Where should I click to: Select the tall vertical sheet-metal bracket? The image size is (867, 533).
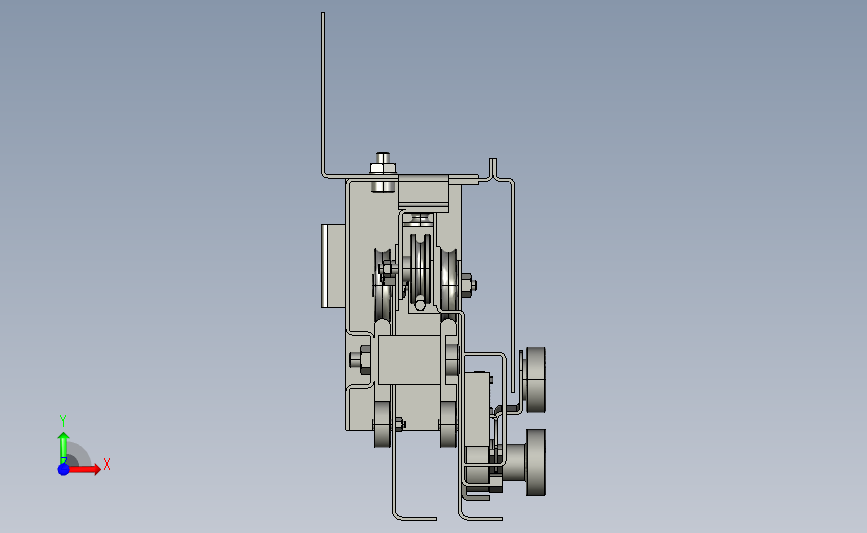323,94
